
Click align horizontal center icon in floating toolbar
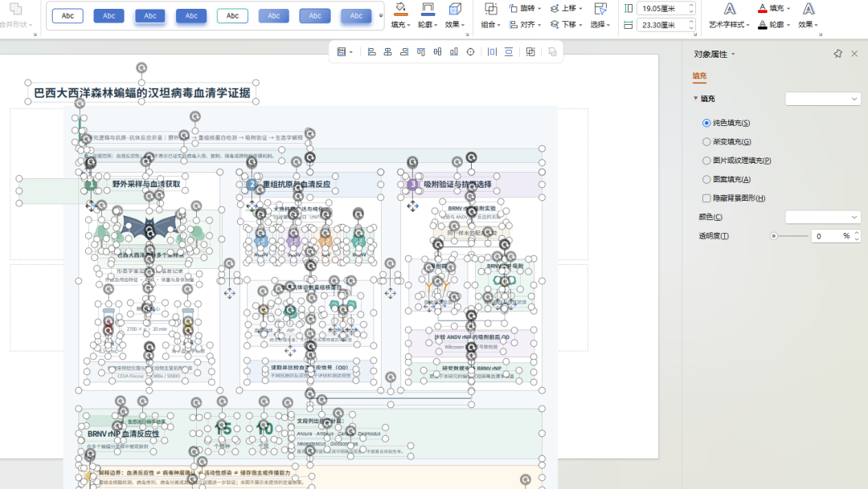pyautogui.click(x=388, y=52)
